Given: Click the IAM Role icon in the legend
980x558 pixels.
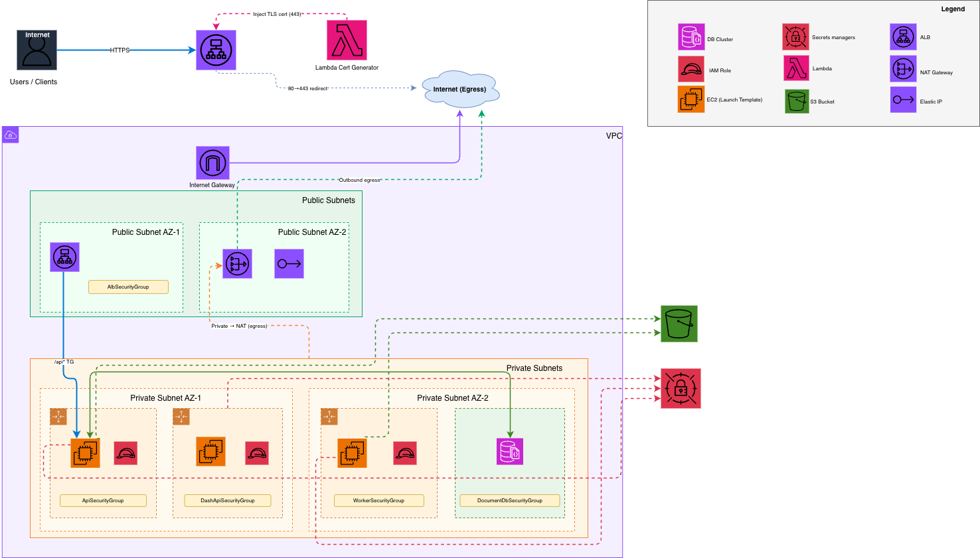Looking at the screenshot, I should [x=691, y=69].
